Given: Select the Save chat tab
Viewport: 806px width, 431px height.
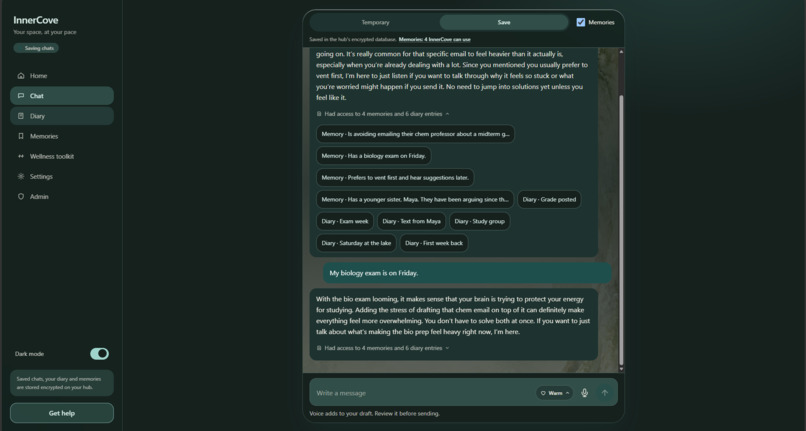Looking at the screenshot, I should [x=504, y=23].
